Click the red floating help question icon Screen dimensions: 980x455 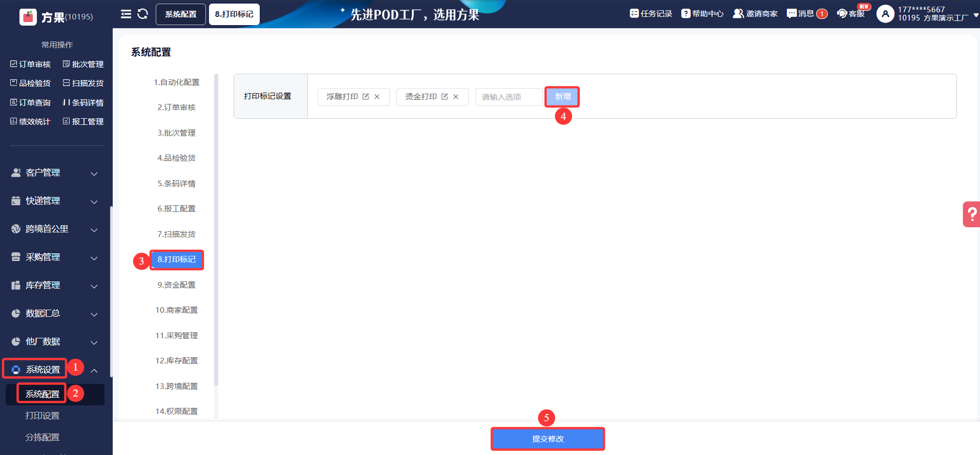coord(971,214)
